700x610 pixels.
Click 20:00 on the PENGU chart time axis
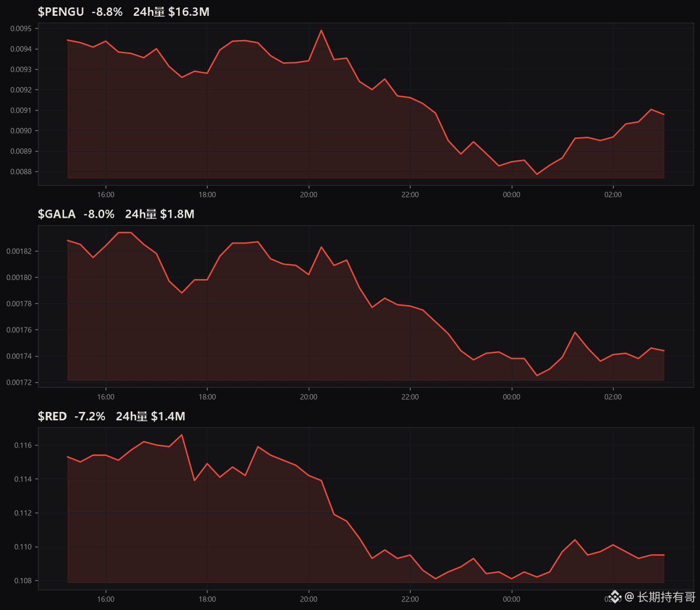coord(309,195)
